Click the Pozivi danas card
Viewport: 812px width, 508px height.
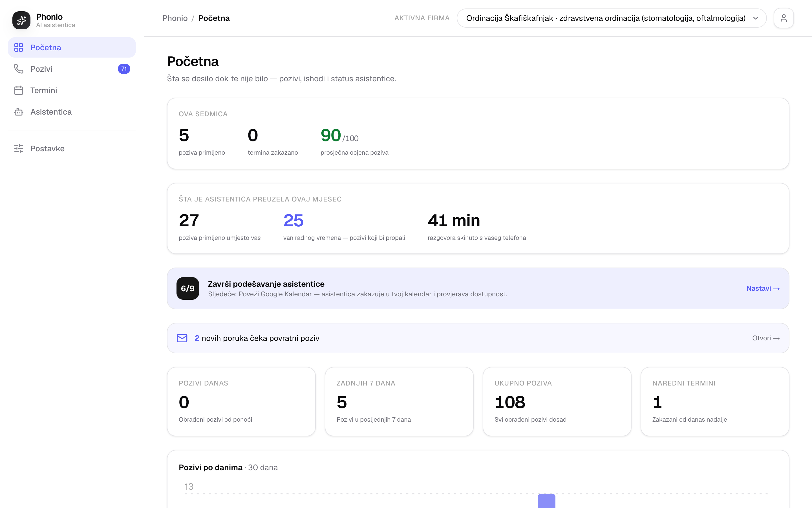(241, 402)
